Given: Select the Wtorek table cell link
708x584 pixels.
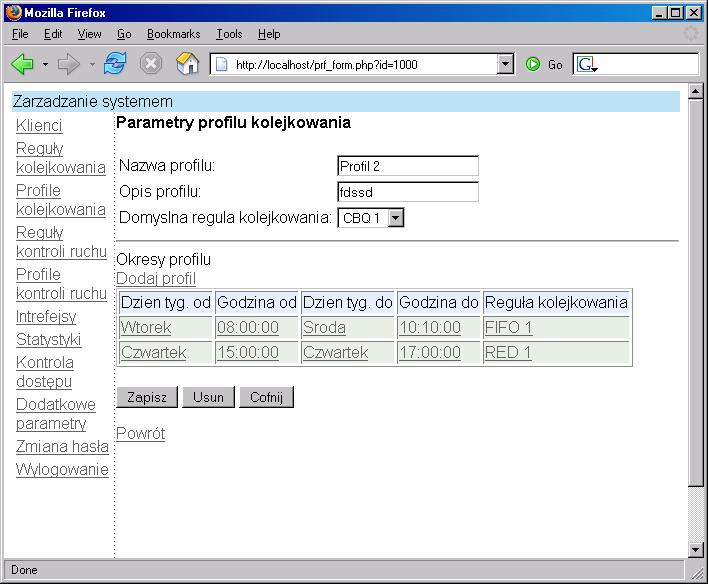Looking at the screenshot, I should click(x=145, y=327).
